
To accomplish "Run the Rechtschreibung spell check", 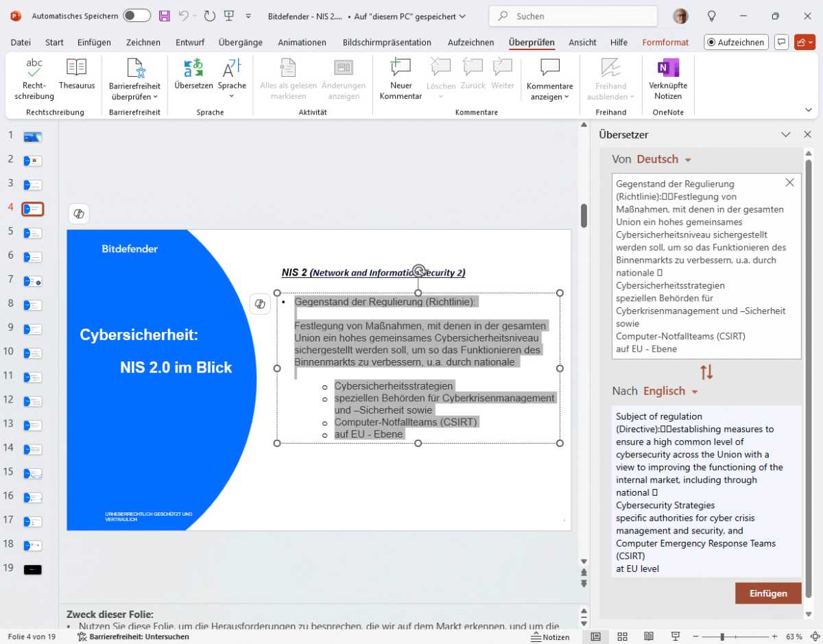I will [34, 79].
